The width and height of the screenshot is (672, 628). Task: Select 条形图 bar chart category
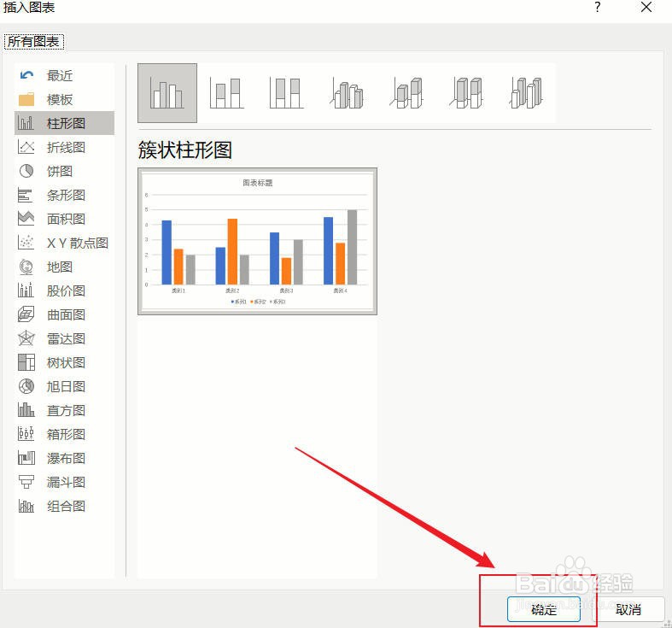tap(64, 195)
